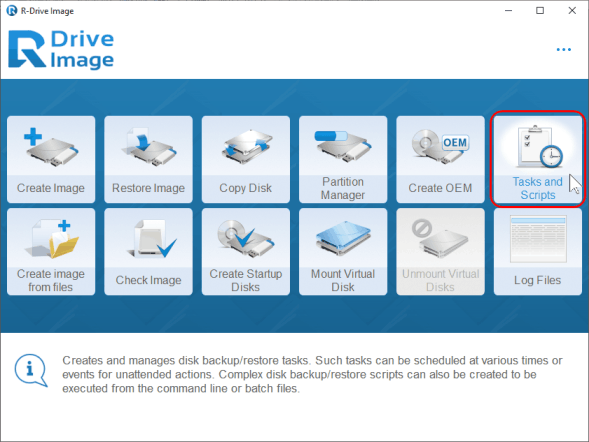
Task: Open the Check Image tile
Action: pyautogui.click(x=148, y=252)
